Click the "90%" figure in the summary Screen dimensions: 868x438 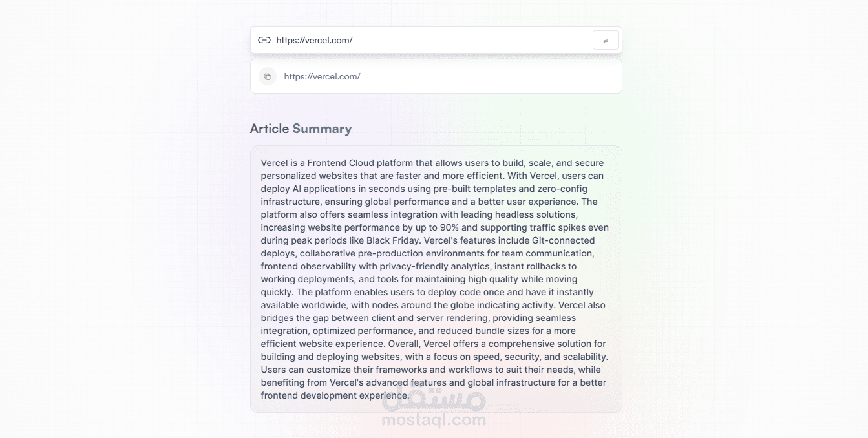tap(449, 227)
